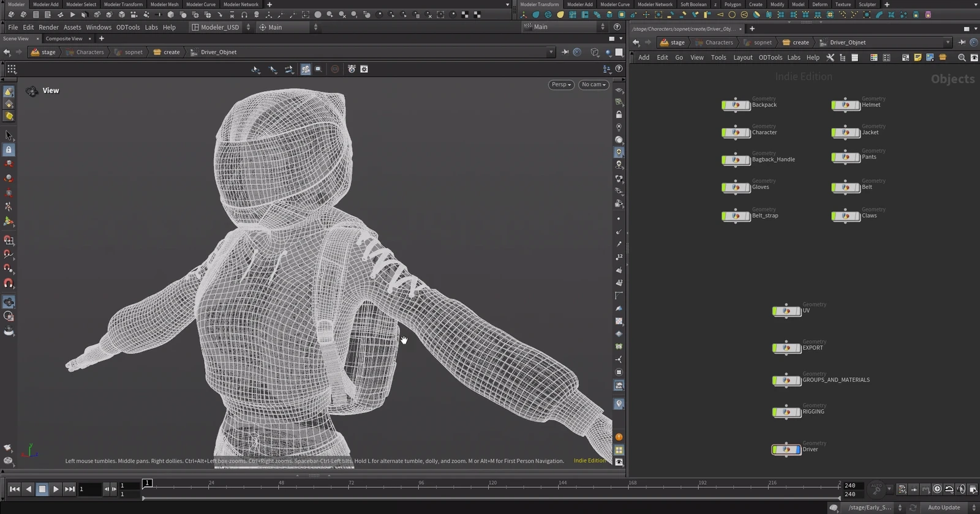The height and width of the screenshot is (514, 980).
Task: Open the Persp viewport dropdown
Action: pos(560,84)
